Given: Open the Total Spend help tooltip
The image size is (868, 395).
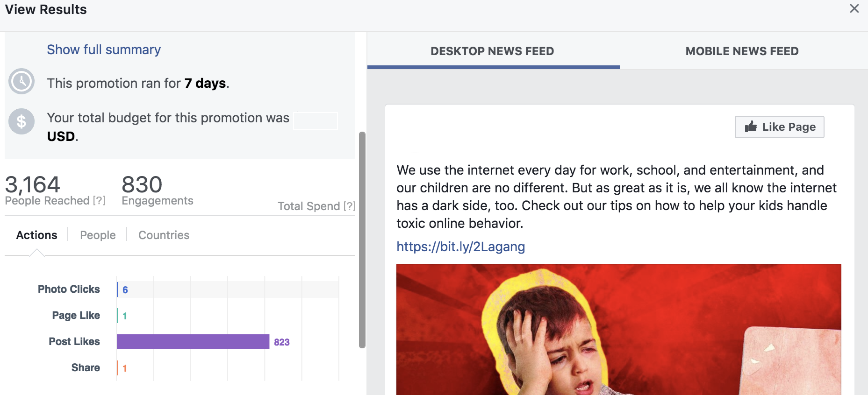Looking at the screenshot, I should click(x=349, y=206).
